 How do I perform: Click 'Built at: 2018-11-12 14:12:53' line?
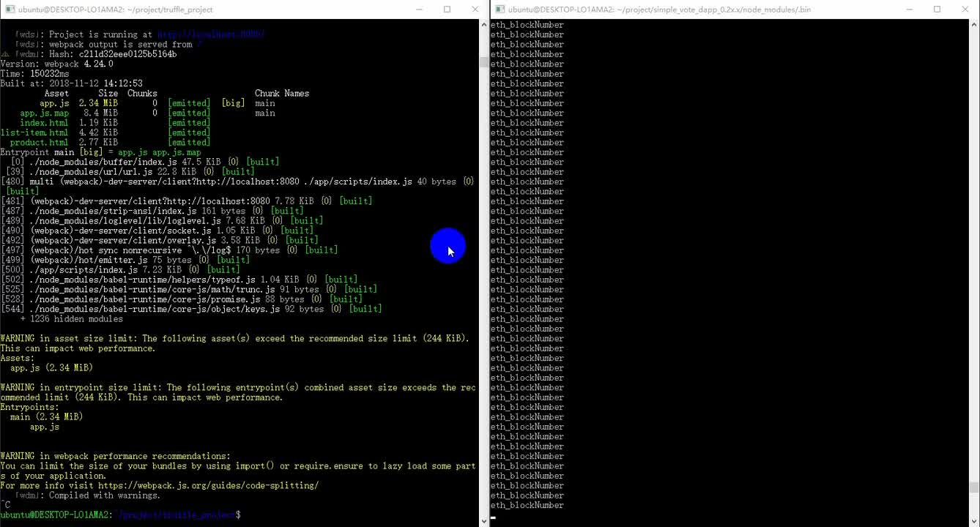pos(71,83)
